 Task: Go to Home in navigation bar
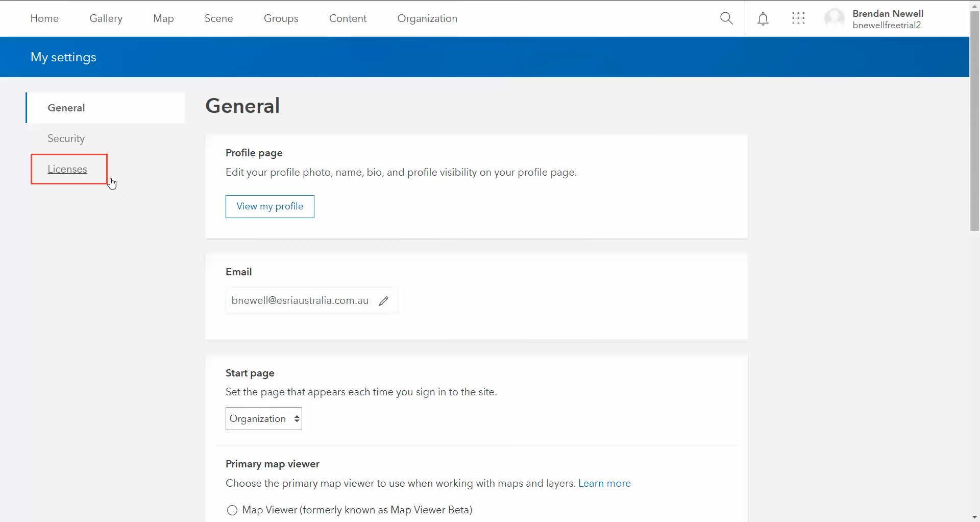click(44, 18)
